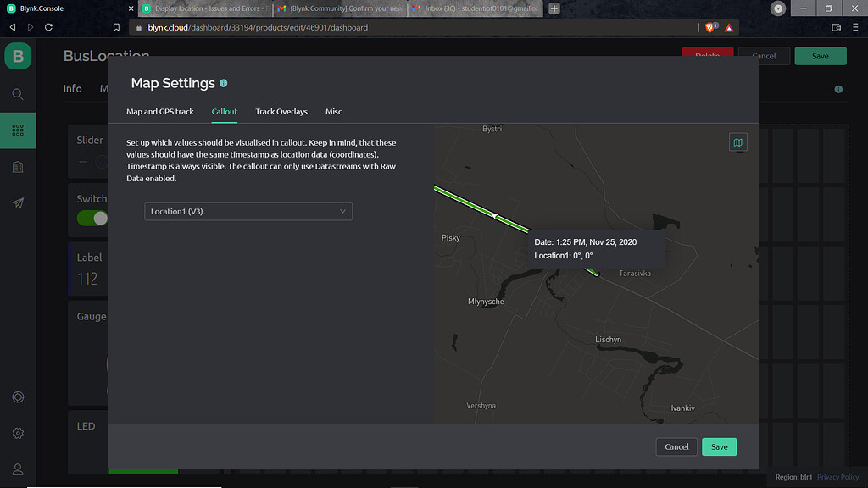Open search in the Blynk sidebar
Screen dimensions: 868x488
(x=17, y=94)
